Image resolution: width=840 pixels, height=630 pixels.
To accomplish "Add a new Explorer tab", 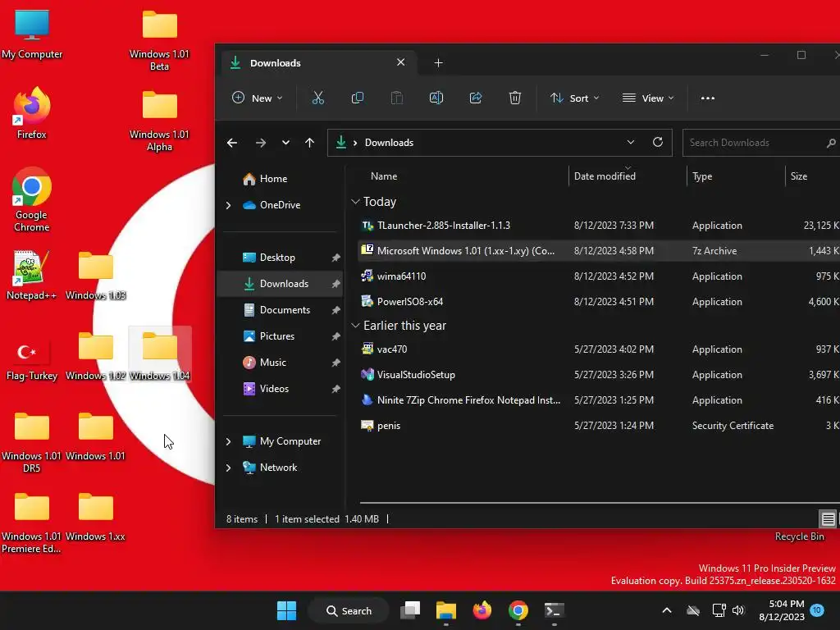I will [x=438, y=62].
